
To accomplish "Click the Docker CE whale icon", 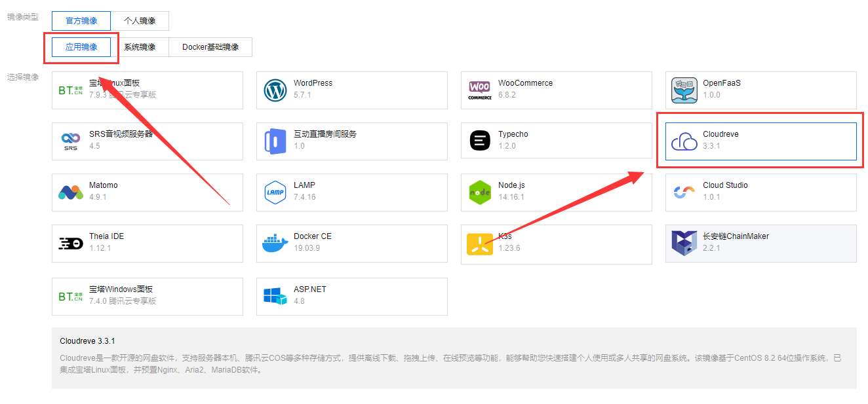I will coord(275,244).
